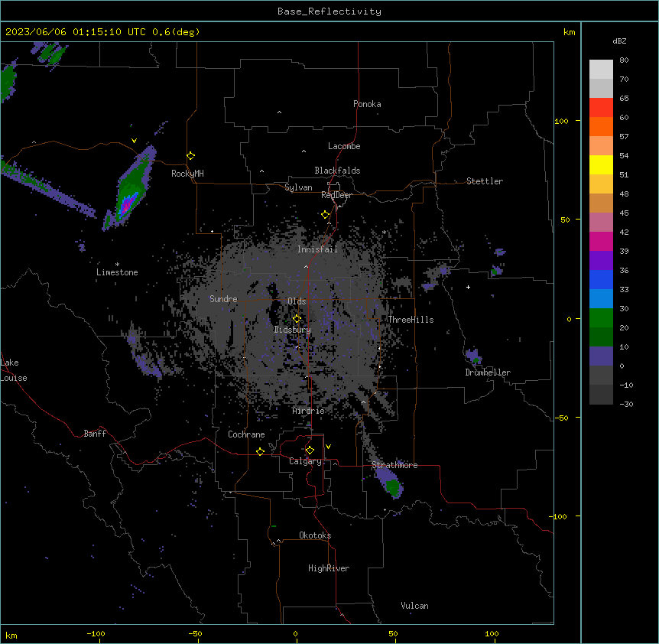Click the Sylvan map label
Screen dimensions: 659x644
click(x=298, y=187)
